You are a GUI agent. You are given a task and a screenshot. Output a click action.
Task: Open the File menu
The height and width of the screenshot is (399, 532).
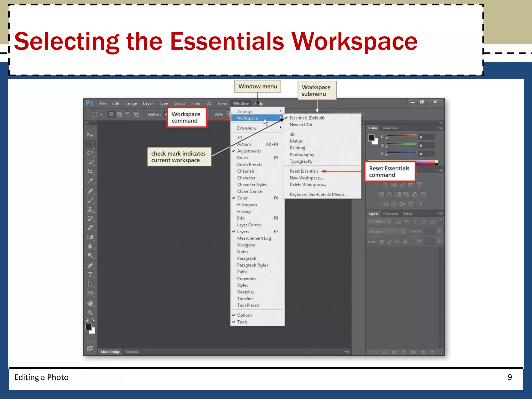103,103
